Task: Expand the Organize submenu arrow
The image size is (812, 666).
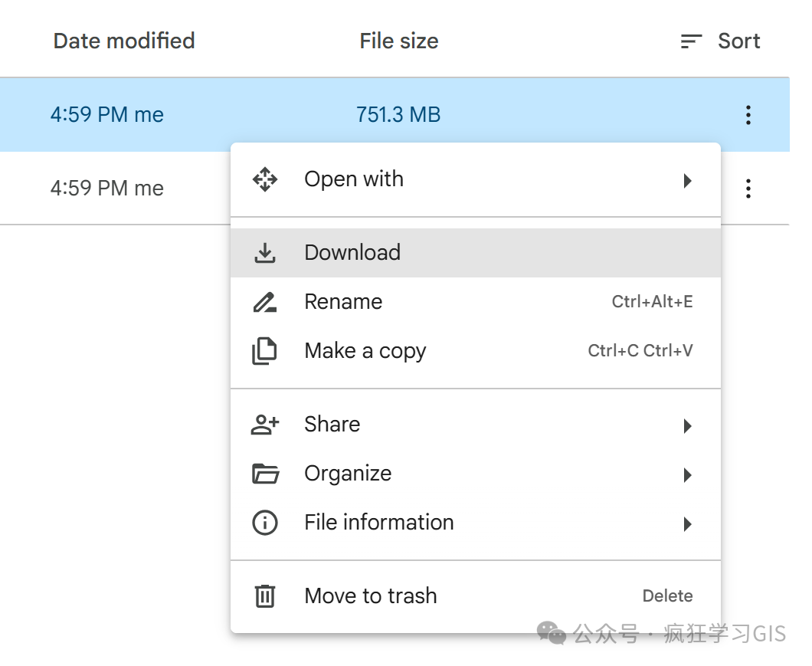Action: coord(687,475)
